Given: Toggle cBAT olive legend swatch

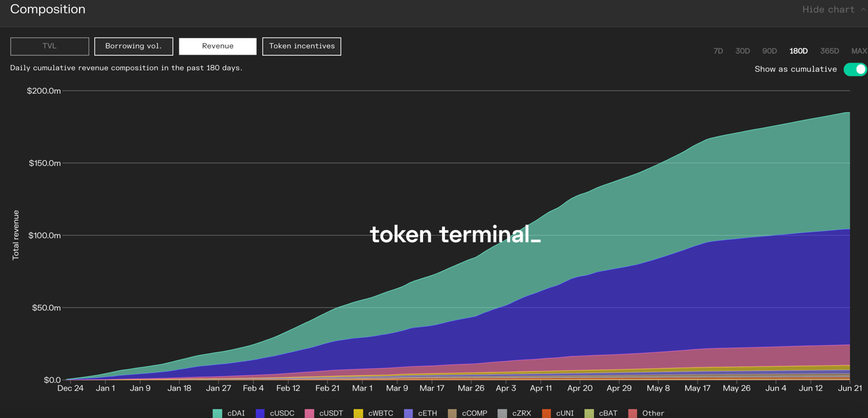Looking at the screenshot, I should click(589, 413).
